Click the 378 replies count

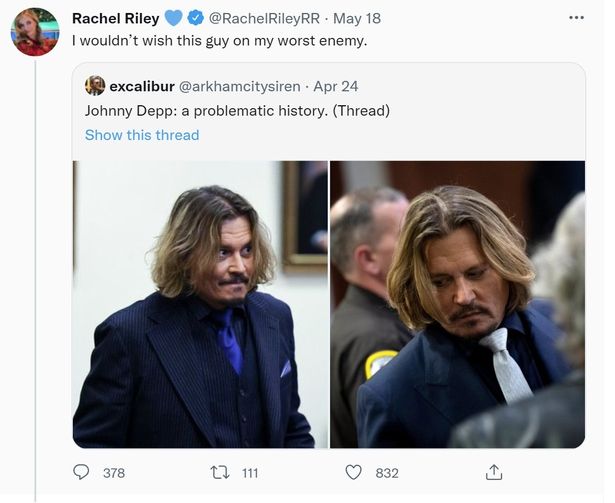pos(114,473)
